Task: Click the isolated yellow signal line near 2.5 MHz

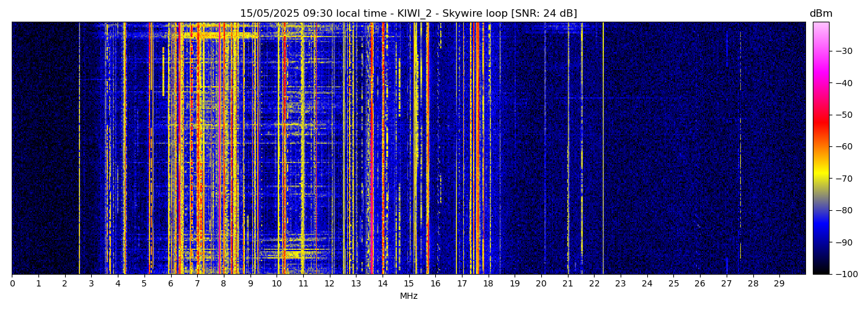Action: click(x=79, y=149)
